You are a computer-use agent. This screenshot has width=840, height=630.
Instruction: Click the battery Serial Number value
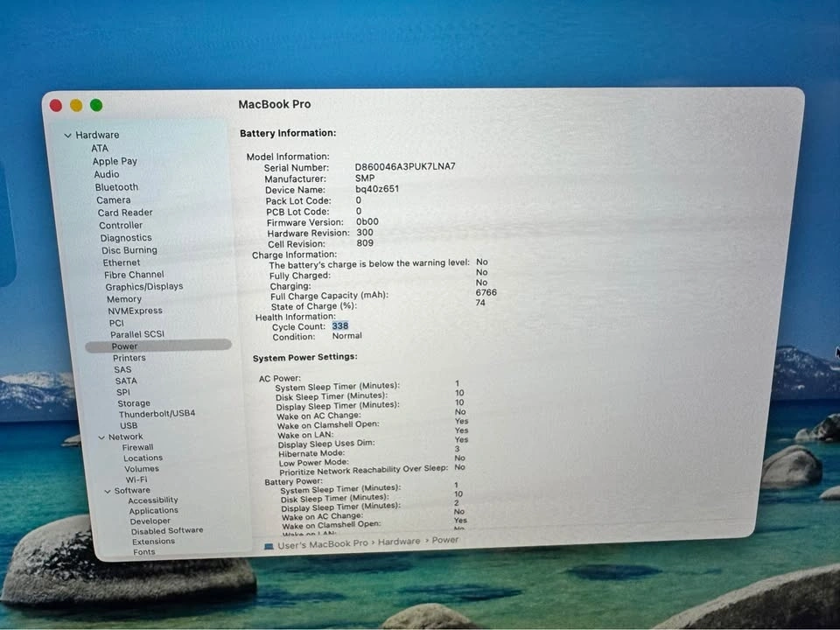click(404, 167)
